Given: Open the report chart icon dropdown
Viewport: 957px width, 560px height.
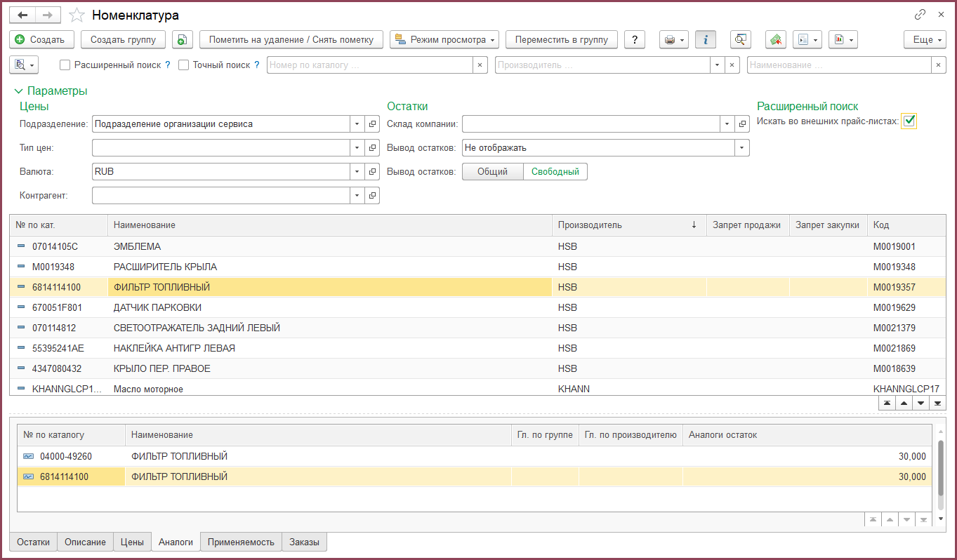Looking at the screenshot, I should pyautogui.click(x=843, y=40).
